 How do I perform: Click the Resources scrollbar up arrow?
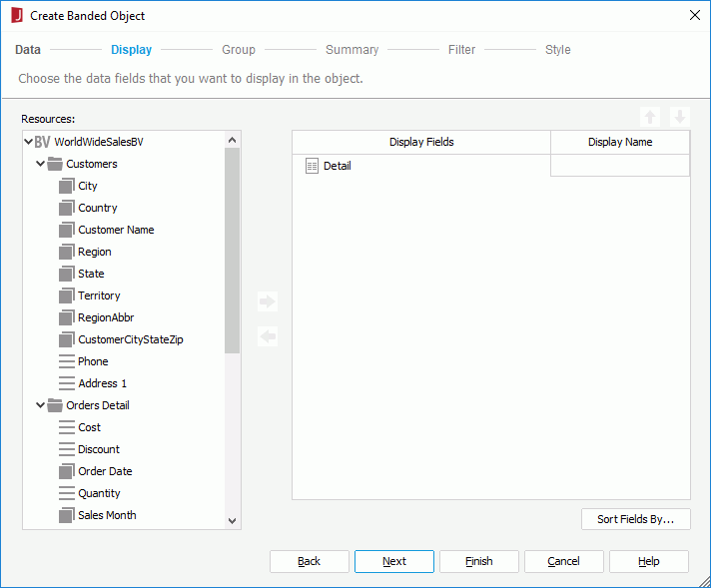pos(232,140)
